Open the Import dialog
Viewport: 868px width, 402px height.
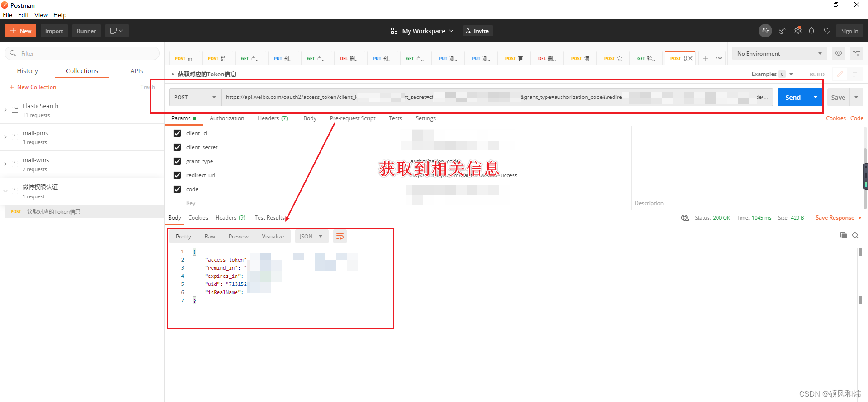coord(54,31)
